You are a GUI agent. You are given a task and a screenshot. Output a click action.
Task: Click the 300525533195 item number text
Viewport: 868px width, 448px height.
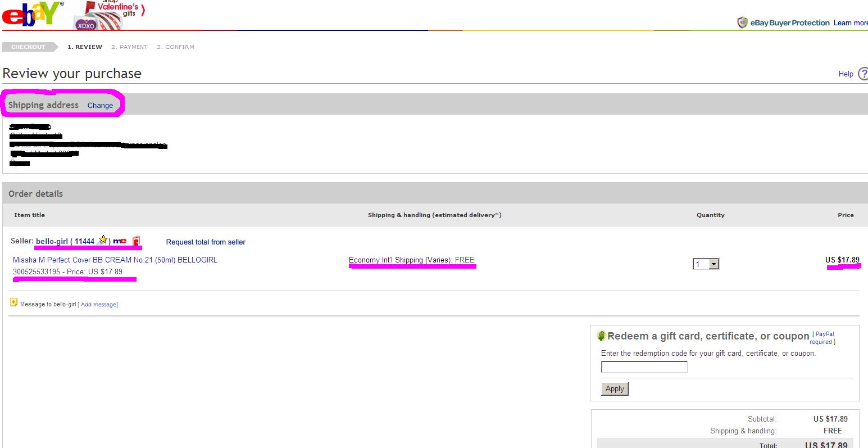(36, 272)
